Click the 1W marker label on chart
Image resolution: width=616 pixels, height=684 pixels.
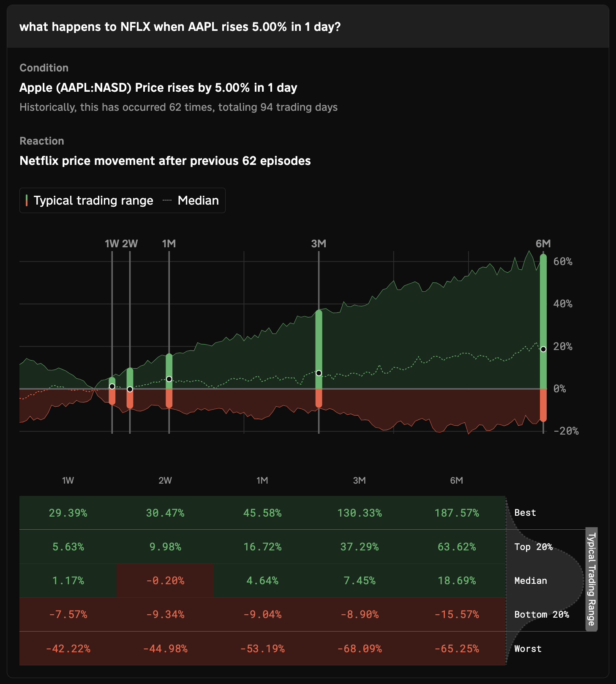point(112,244)
